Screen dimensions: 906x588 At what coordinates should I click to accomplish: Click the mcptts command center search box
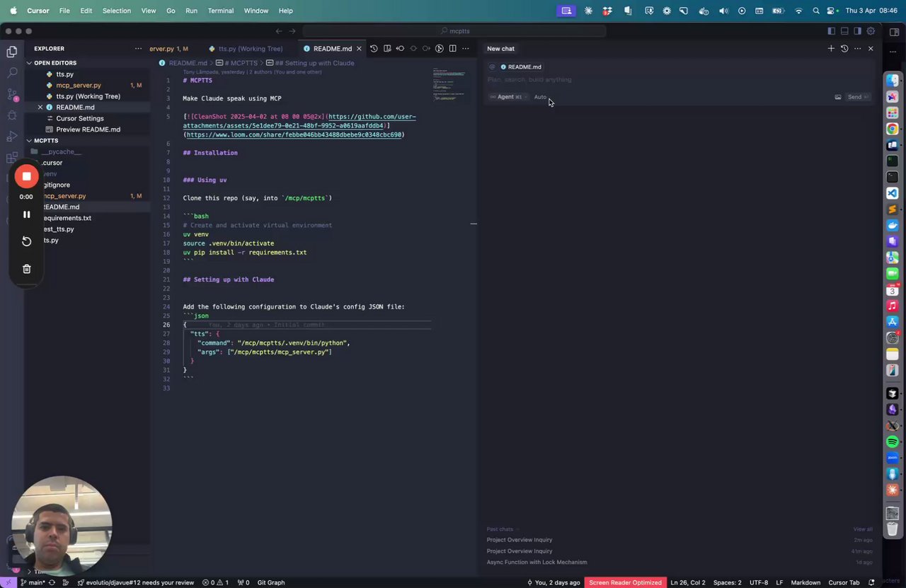point(454,31)
